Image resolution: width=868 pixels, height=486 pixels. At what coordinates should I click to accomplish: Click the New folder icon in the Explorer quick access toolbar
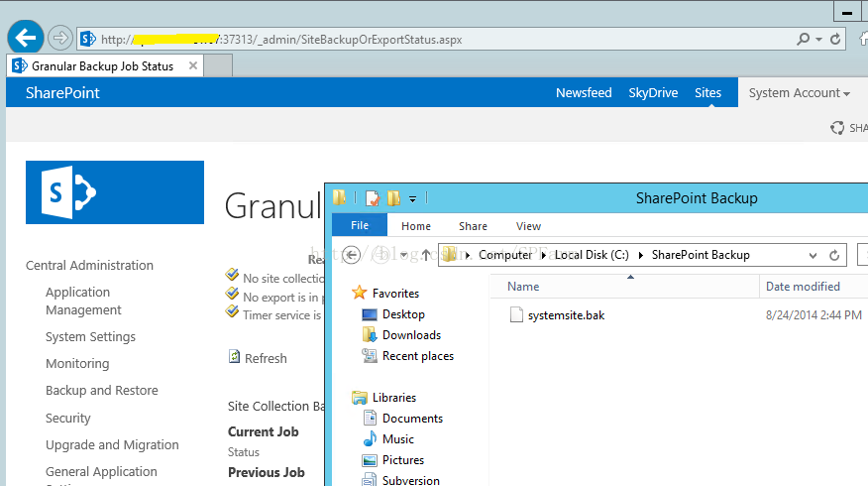393,197
